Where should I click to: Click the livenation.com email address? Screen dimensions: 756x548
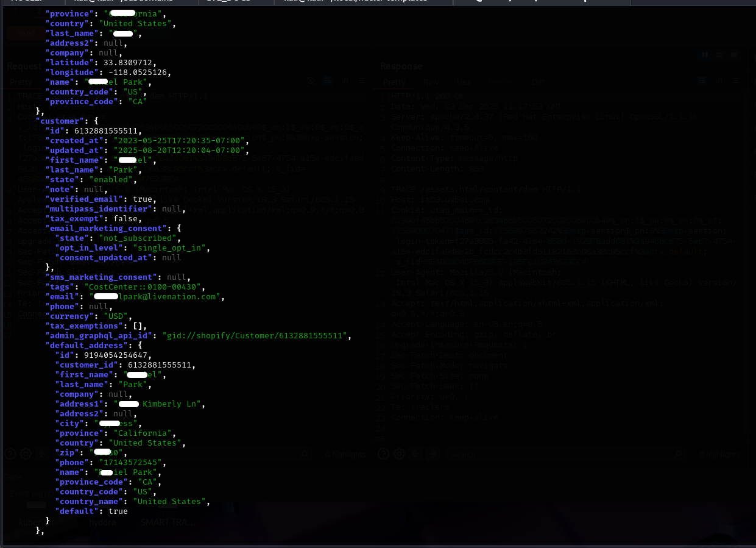click(x=157, y=296)
